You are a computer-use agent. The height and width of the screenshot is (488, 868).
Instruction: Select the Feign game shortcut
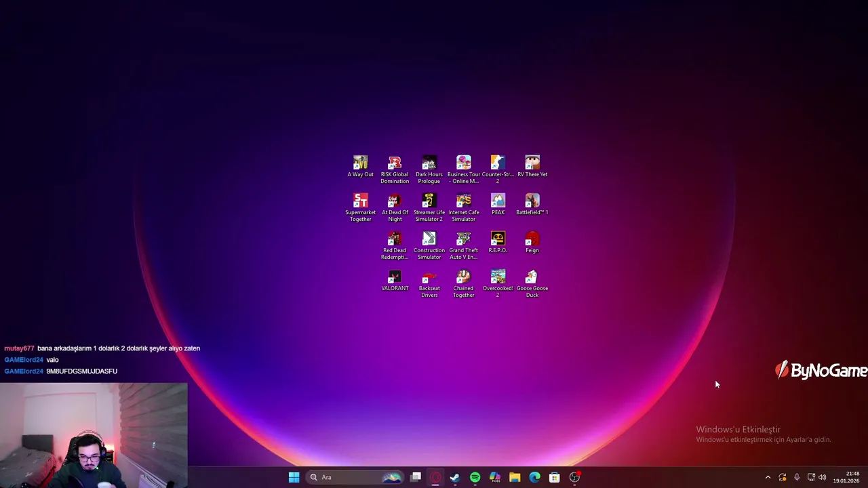click(x=532, y=243)
